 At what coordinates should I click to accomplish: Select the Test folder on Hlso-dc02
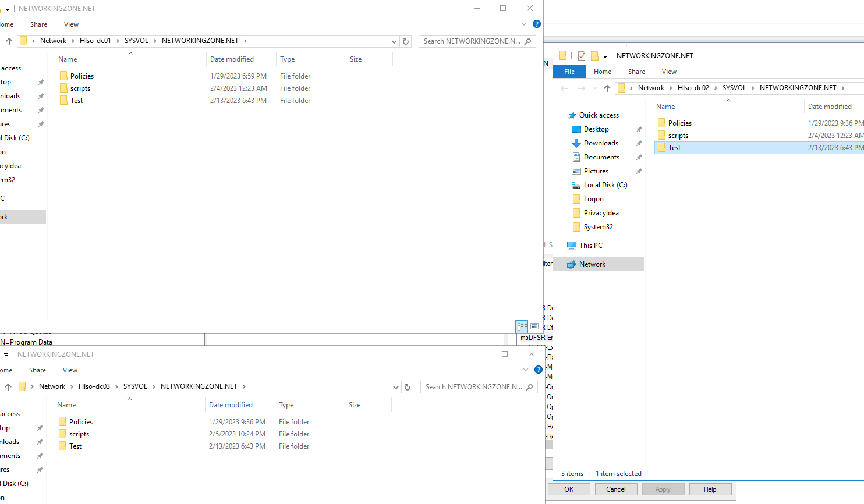click(675, 147)
